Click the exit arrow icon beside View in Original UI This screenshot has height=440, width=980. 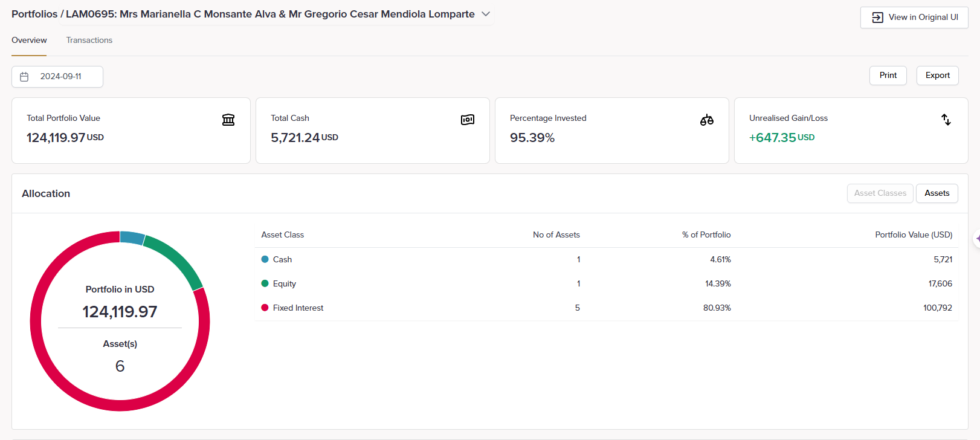click(x=877, y=18)
